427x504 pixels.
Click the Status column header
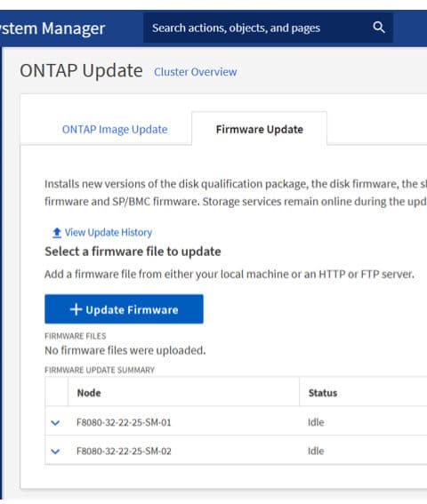pos(323,393)
